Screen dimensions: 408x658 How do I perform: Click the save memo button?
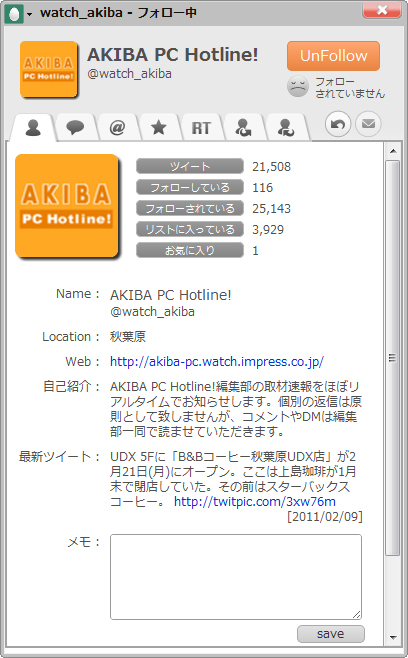331,634
